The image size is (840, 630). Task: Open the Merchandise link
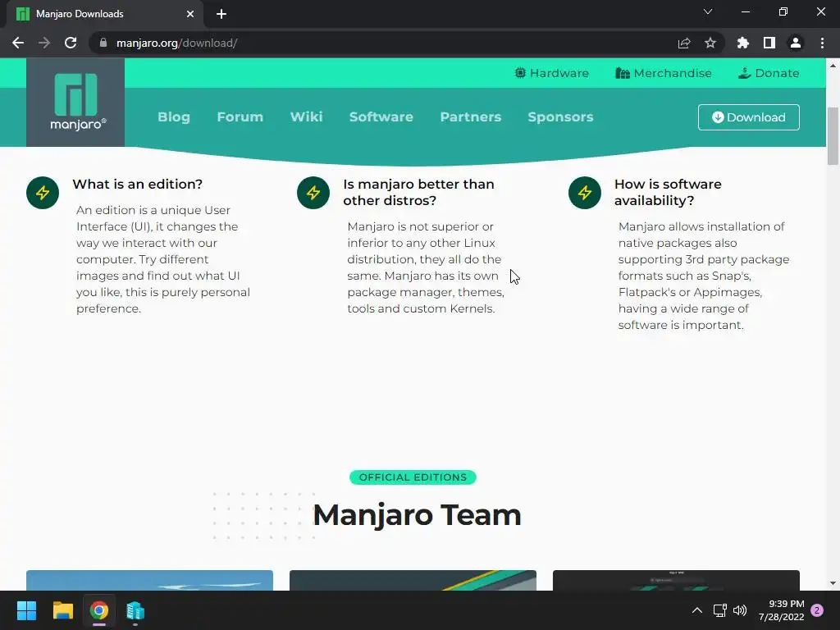[663, 73]
